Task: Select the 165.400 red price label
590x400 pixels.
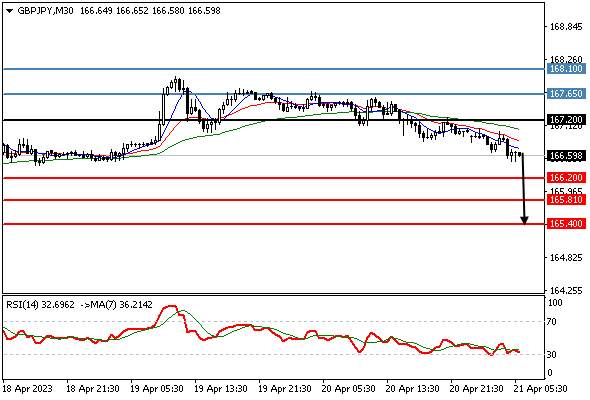Action: [566, 224]
